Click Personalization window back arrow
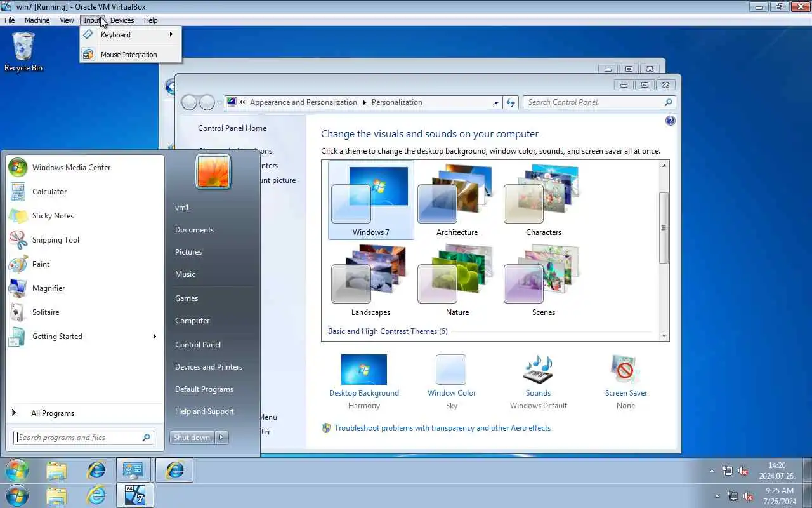The image size is (812, 508). (x=189, y=102)
